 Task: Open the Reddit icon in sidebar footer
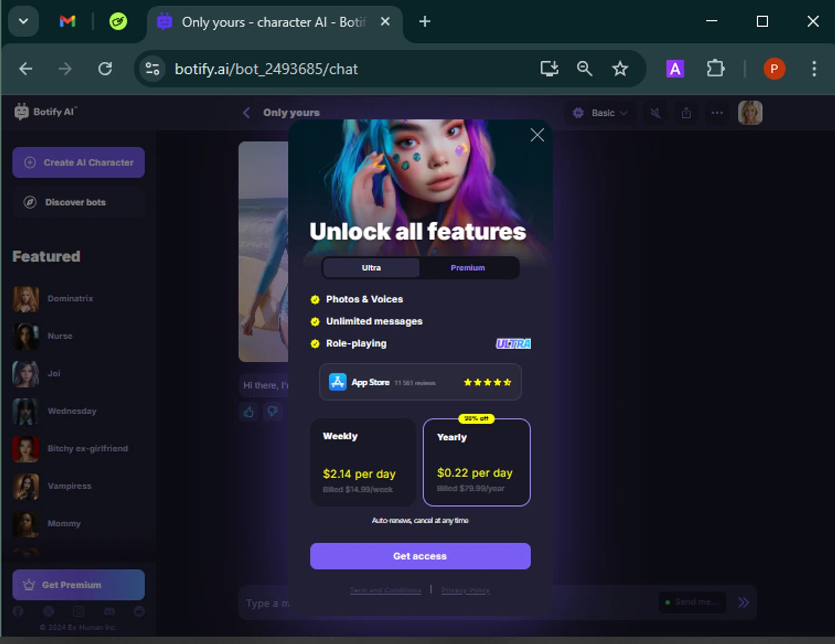(139, 611)
